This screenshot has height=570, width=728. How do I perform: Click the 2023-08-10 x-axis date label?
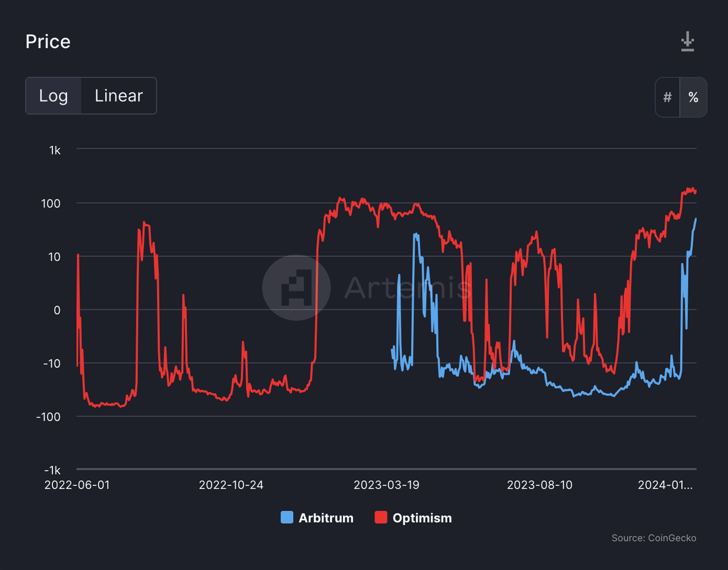pos(540,485)
